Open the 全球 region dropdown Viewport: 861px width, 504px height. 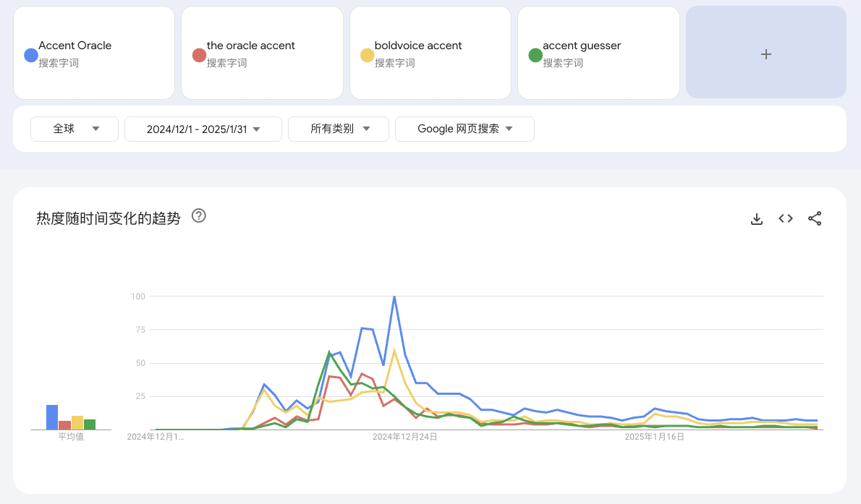click(x=75, y=129)
